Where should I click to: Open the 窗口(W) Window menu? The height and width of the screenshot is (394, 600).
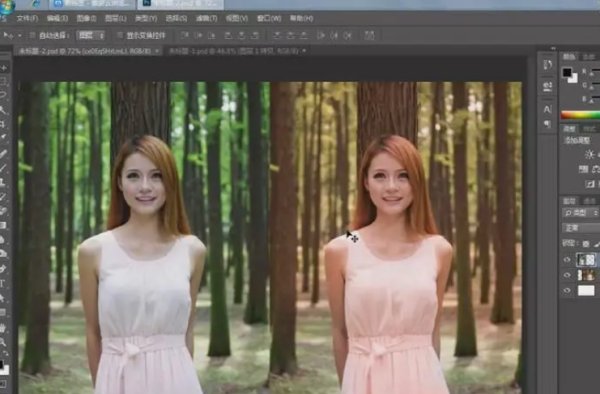269,18
